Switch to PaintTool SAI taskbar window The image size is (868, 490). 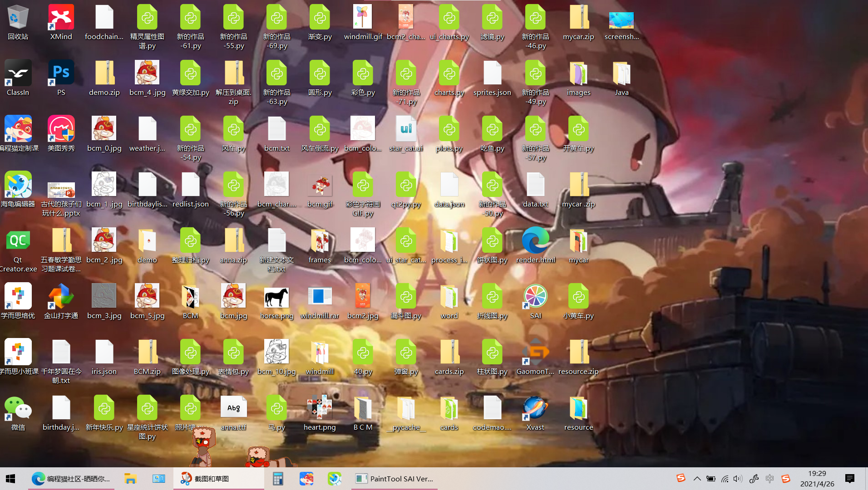(x=394, y=479)
